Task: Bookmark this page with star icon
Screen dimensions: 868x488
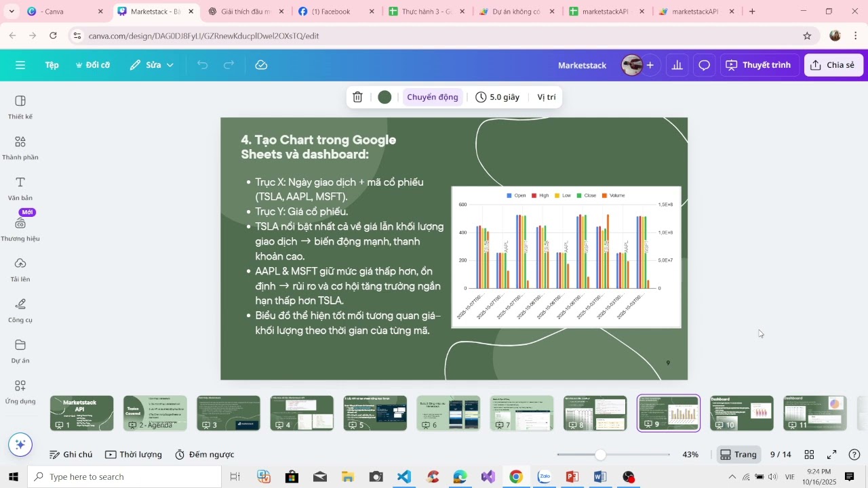Action: pyautogui.click(x=807, y=36)
